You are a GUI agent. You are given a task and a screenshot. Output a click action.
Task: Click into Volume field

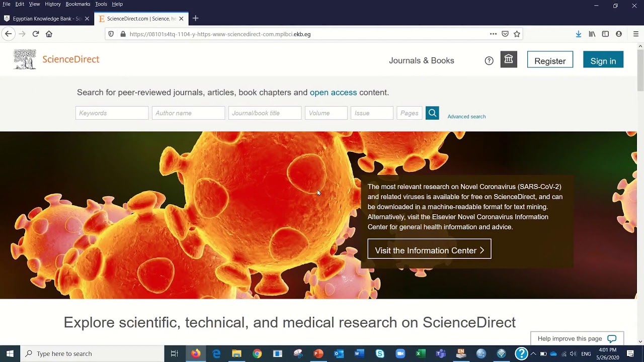pos(326,113)
